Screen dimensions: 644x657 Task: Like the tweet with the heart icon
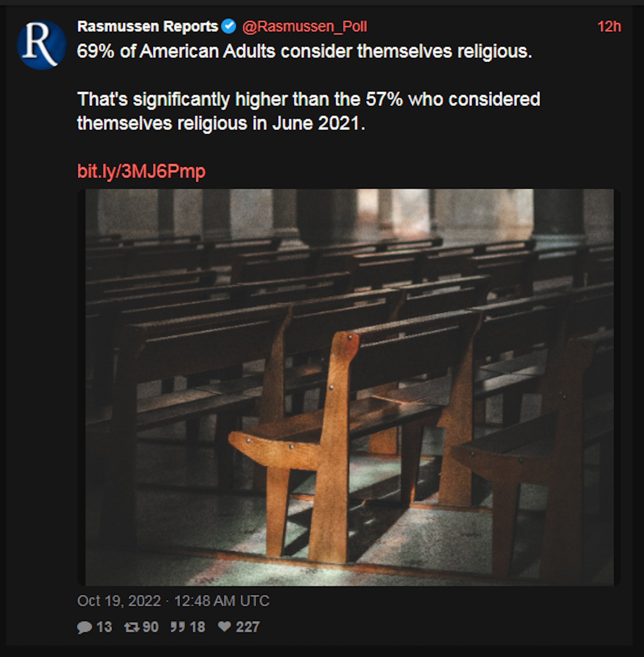(224, 627)
